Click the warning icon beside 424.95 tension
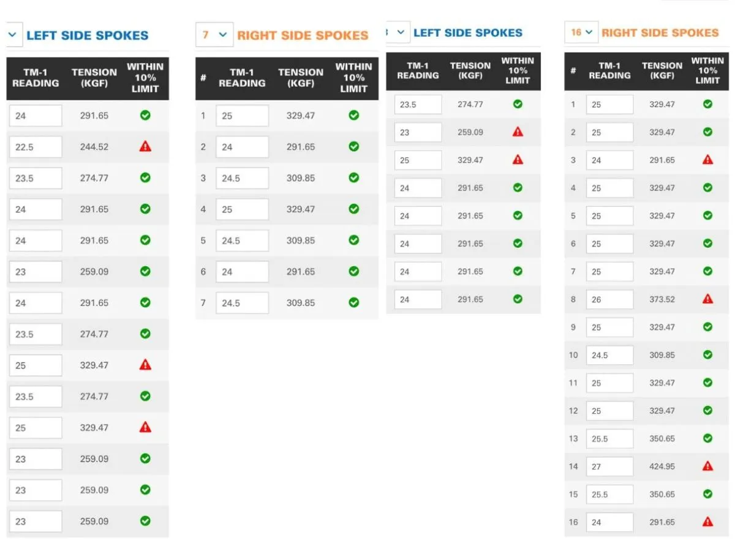 [x=707, y=466]
